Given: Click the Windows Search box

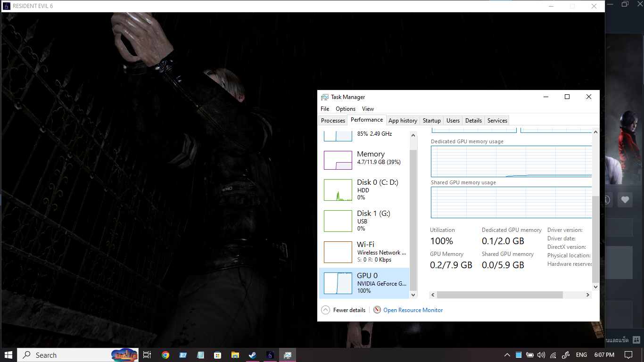Looking at the screenshot, I should [x=78, y=355].
